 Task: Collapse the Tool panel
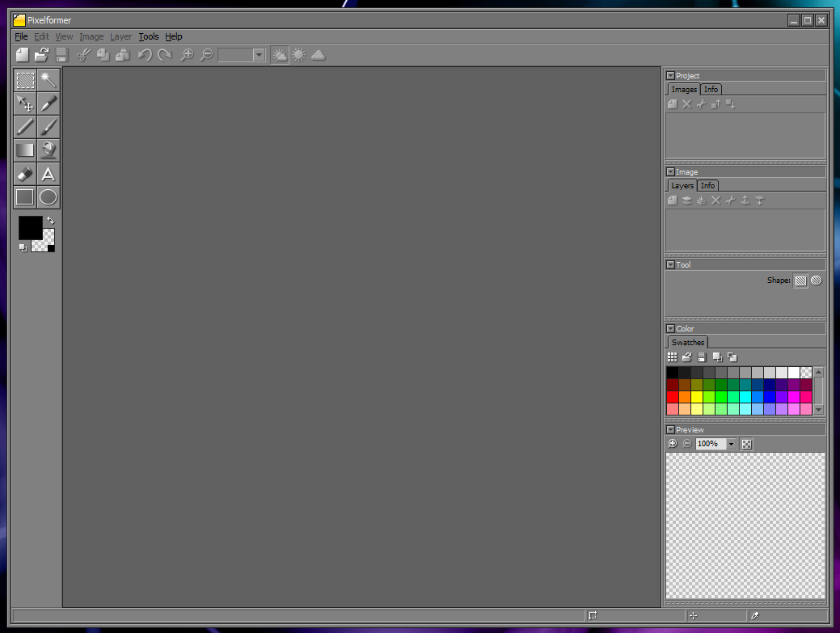(670, 264)
